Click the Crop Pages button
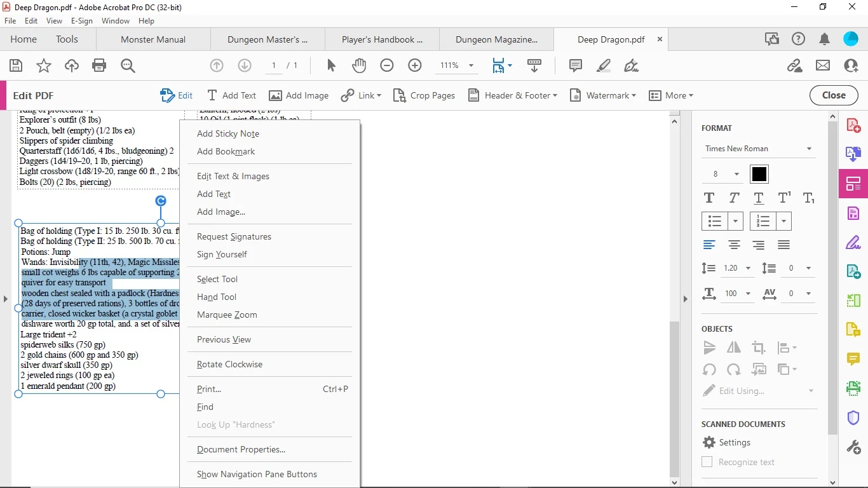The height and width of the screenshot is (488, 868). click(424, 95)
